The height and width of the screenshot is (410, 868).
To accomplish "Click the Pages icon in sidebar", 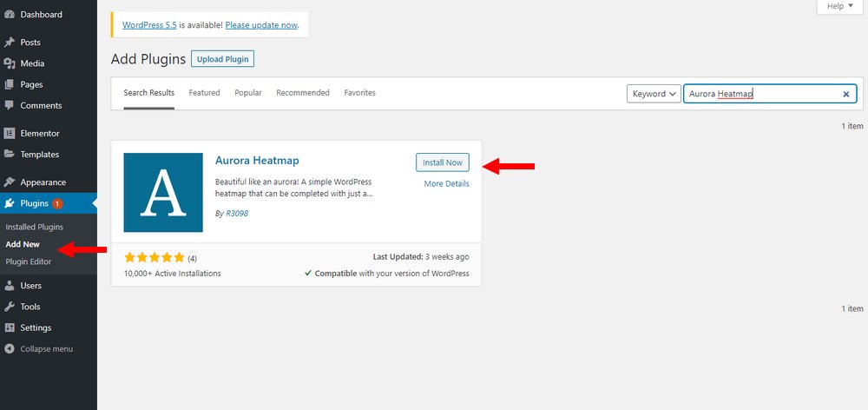I will click(10, 84).
